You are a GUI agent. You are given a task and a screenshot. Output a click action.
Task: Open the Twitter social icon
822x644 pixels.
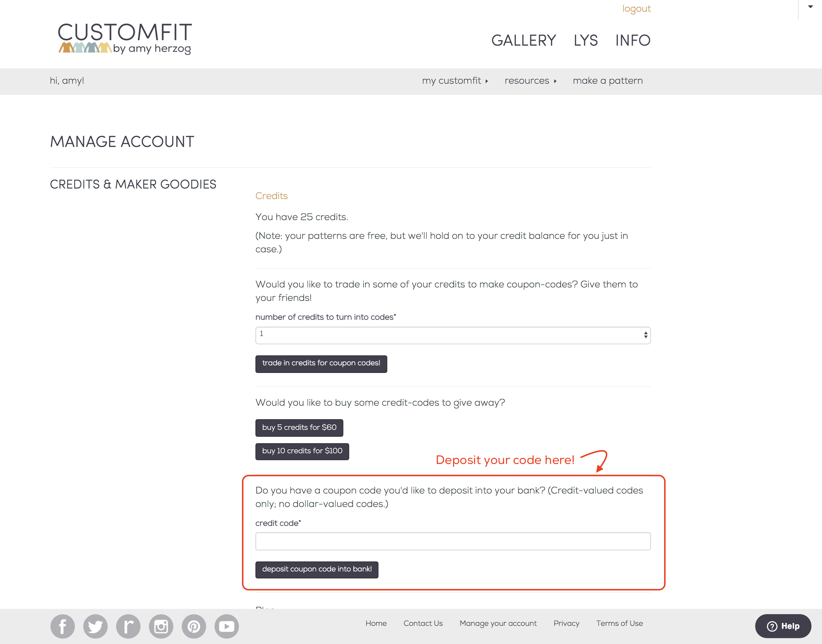(x=95, y=626)
